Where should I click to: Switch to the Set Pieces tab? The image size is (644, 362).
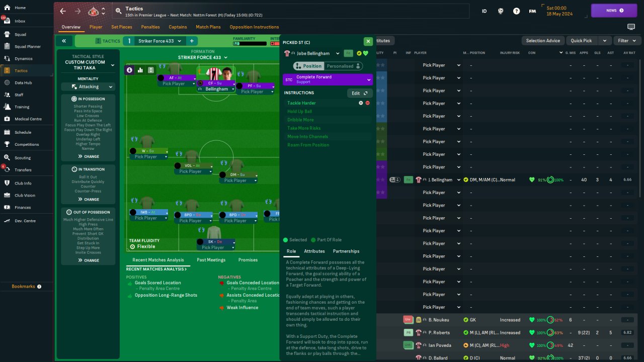point(122,27)
